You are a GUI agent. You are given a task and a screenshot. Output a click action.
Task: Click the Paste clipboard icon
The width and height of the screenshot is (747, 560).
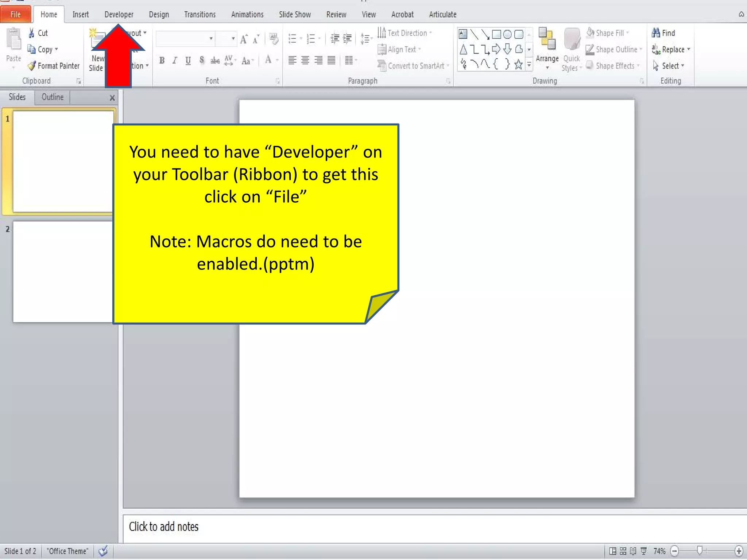tap(14, 39)
